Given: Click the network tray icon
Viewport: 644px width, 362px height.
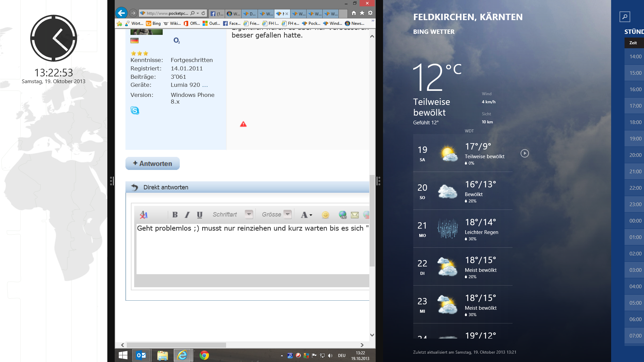Looking at the screenshot, I should coord(322,356).
